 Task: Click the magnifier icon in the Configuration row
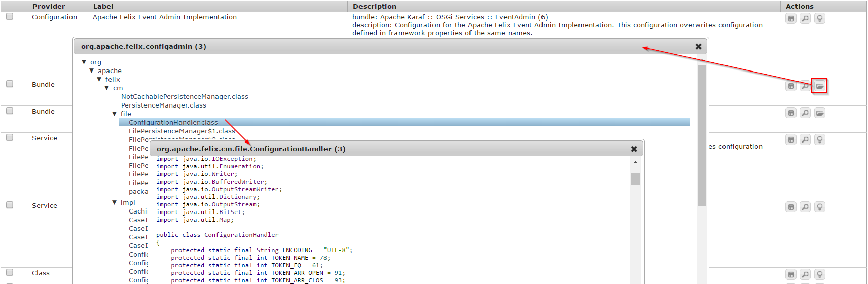805,19
